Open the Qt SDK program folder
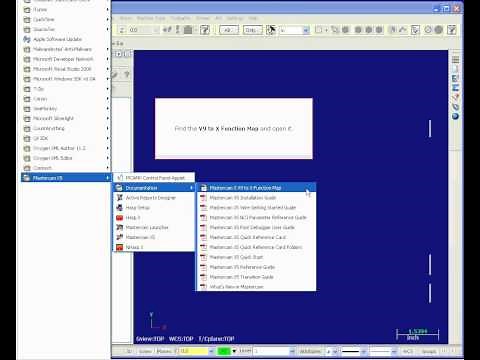This screenshot has height=360, width=480. 65,138
